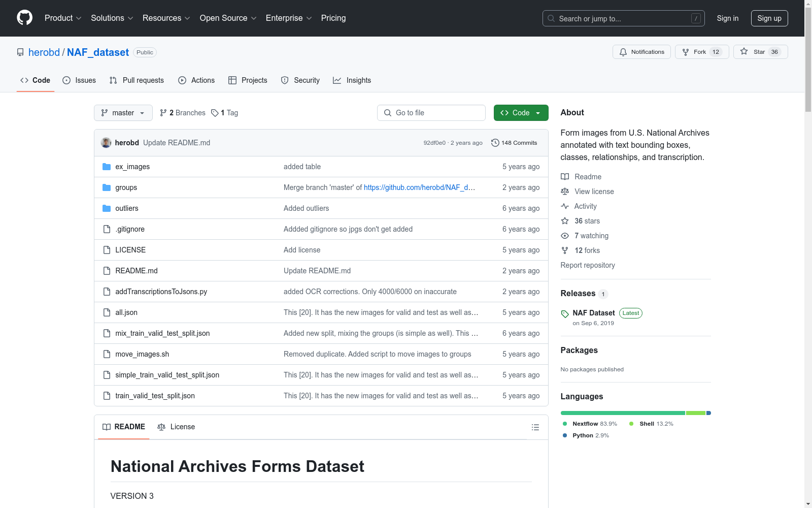Expand the Product menu
The width and height of the screenshot is (812, 508).
[x=63, y=18]
